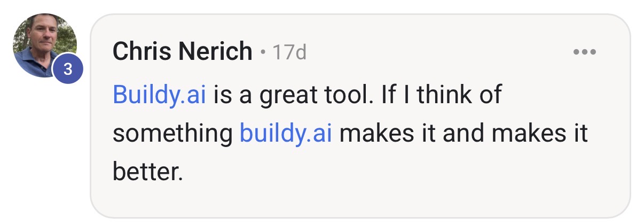Open the capitalized Buildy.ai link
644x224 pixels.
(160, 95)
